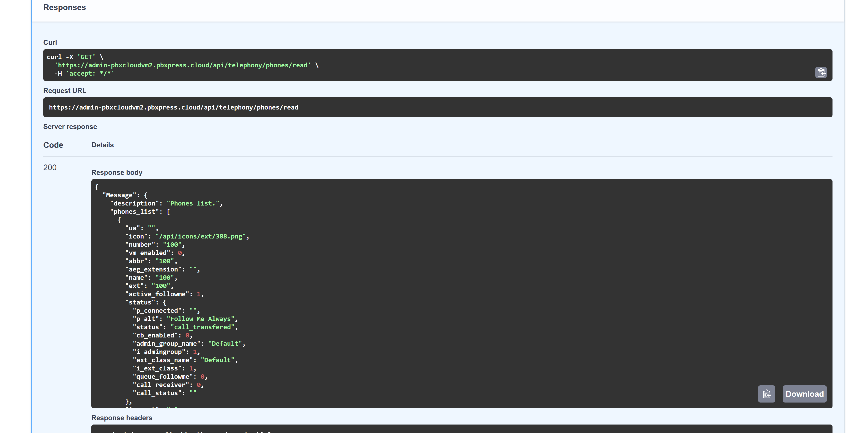Click the Server response heading

(x=70, y=126)
